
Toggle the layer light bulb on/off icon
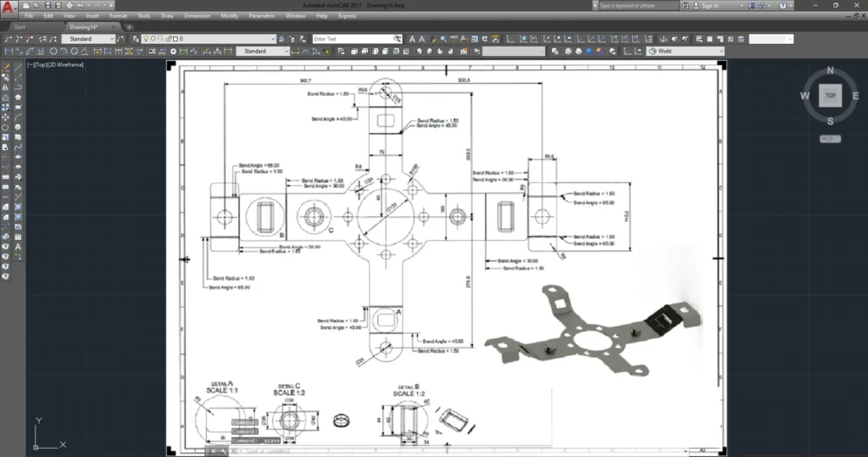point(146,39)
